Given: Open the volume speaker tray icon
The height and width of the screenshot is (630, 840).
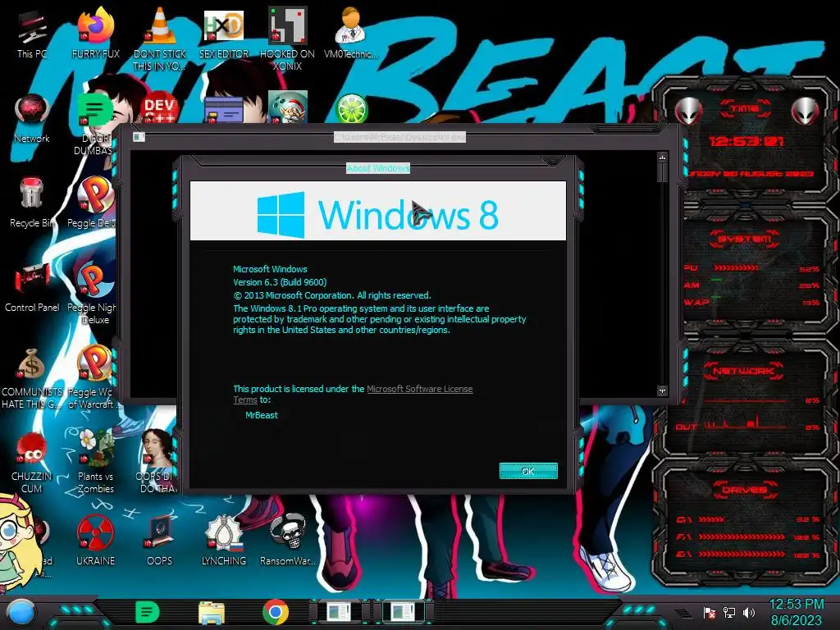Looking at the screenshot, I should click(x=748, y=613).
